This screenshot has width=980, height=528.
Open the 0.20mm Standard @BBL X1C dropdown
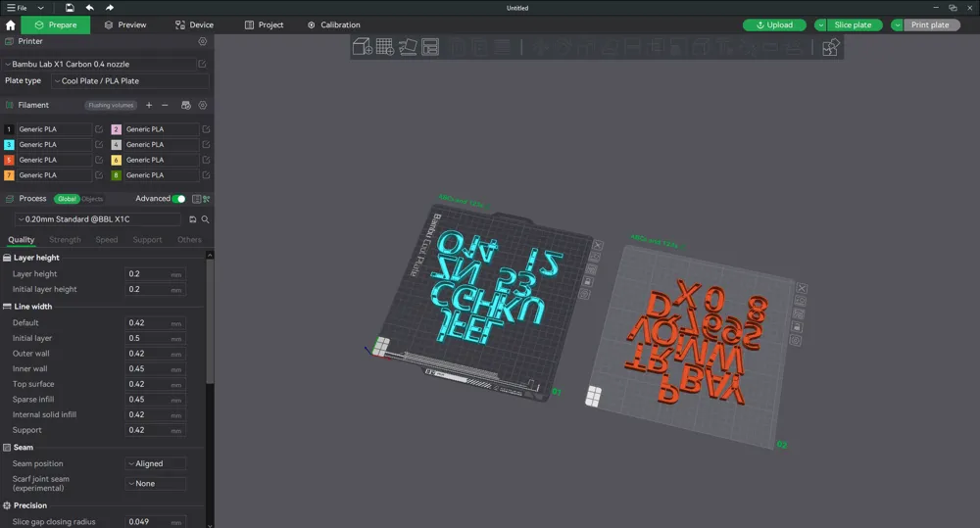point(97,219)
